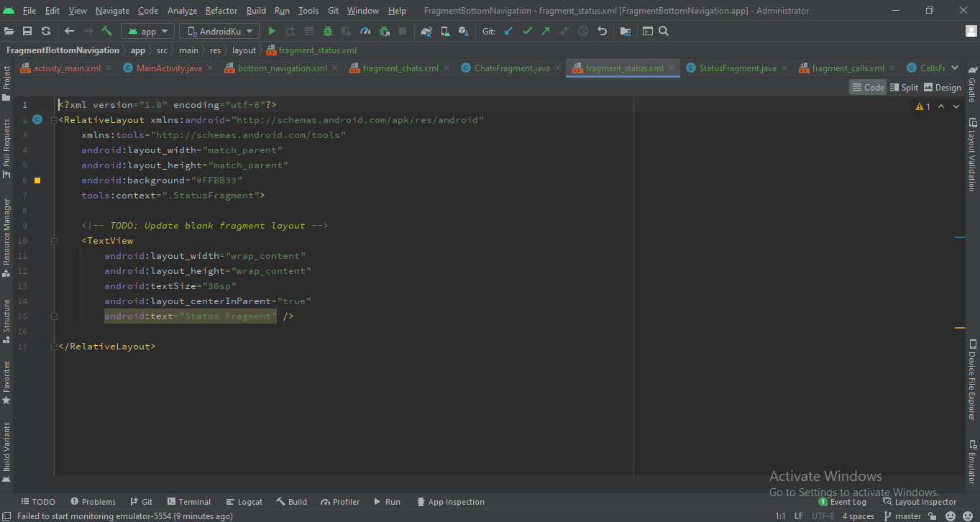
Task: Click the UTF-8 encoding in status bar
Action: 823,516
